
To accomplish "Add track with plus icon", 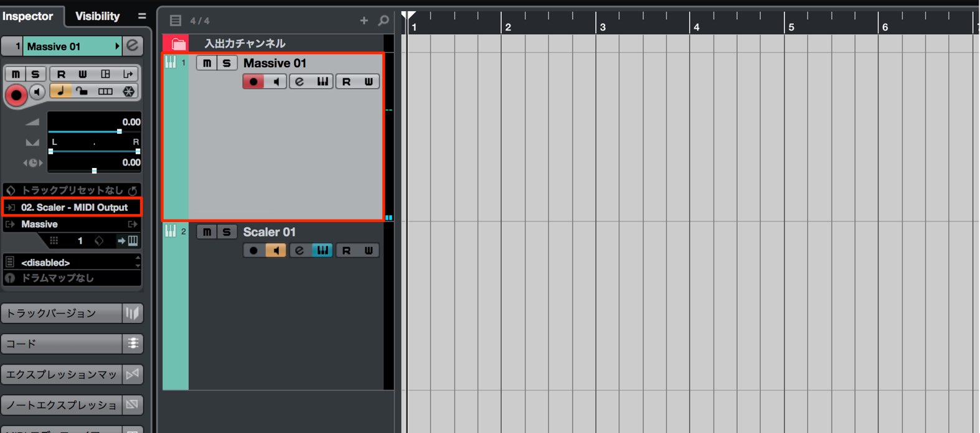I will (364, 21).
